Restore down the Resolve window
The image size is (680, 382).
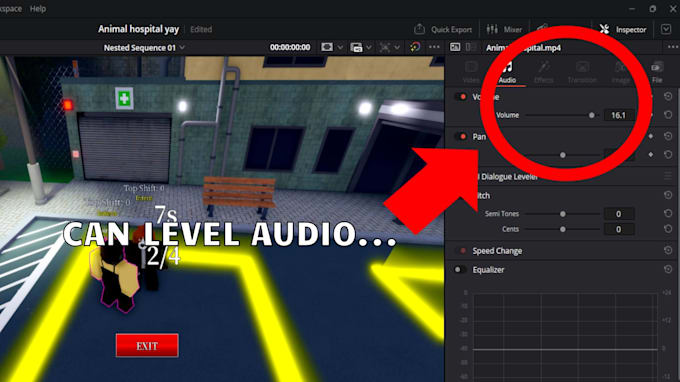pyautogui.click(x=653, y=9)
